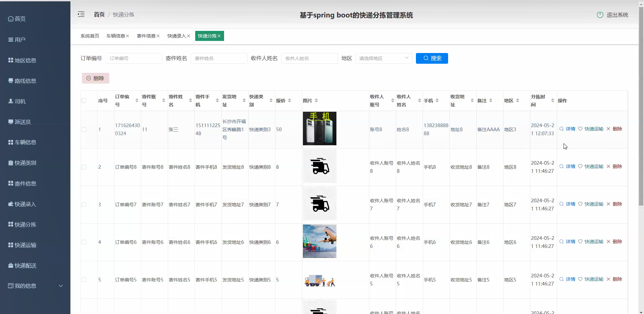The height and width of the screenshot is (314, 644).
Task: Open the 派送员 section
Action: [20, 121]
